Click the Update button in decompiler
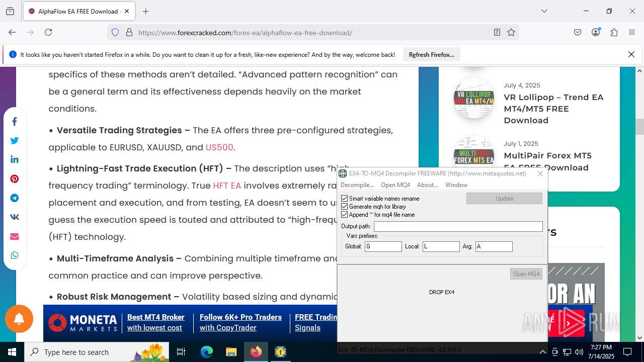Image resolution: width=644 pixels, height=362 pixels. click(504, 199)
